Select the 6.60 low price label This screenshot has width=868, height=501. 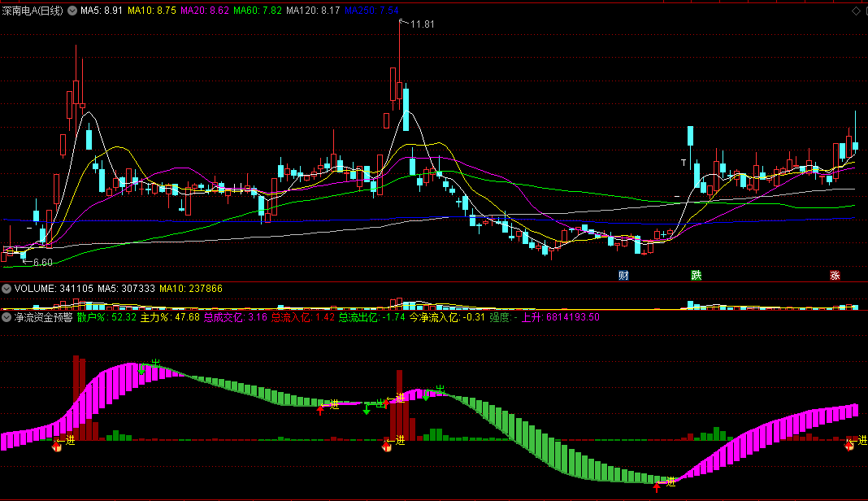click(42, 263)
